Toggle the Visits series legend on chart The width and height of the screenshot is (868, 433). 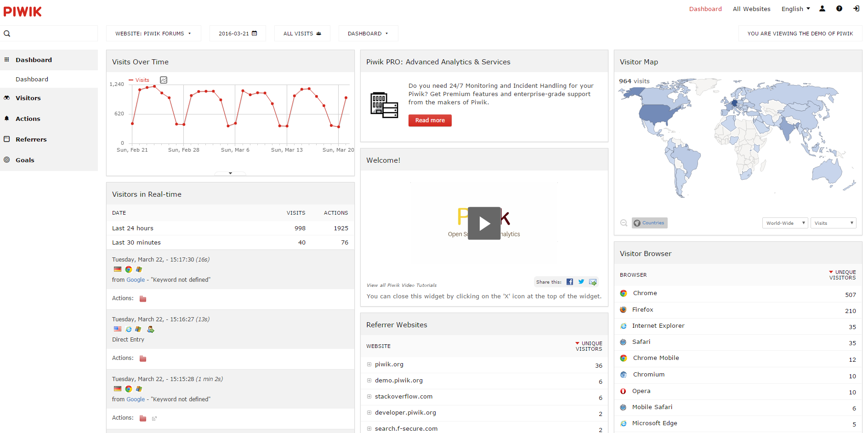pos(139,80)
